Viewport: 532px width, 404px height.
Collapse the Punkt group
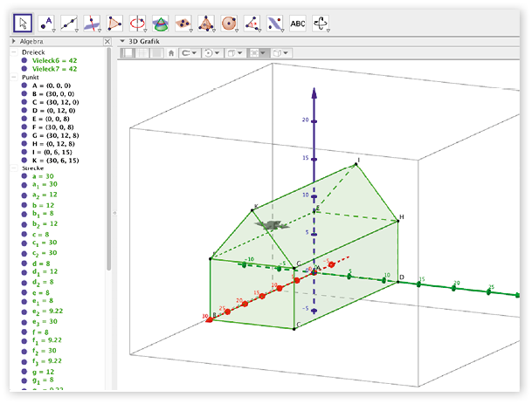pos(14,78)
